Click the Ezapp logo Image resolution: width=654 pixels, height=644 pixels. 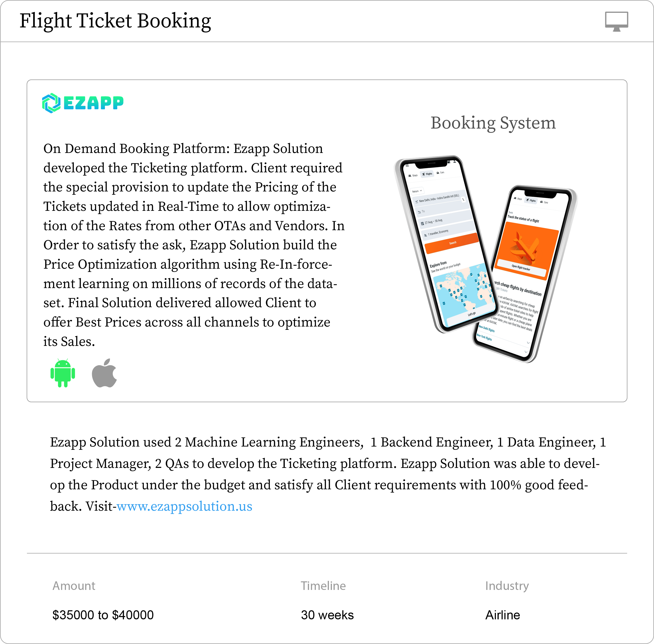point(83,103)
